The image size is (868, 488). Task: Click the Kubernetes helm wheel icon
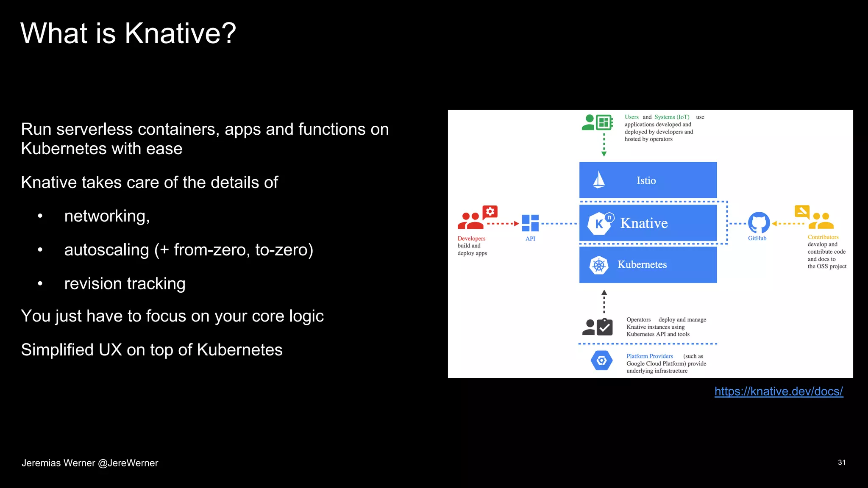pyautogui.click(x=598, y=265)
